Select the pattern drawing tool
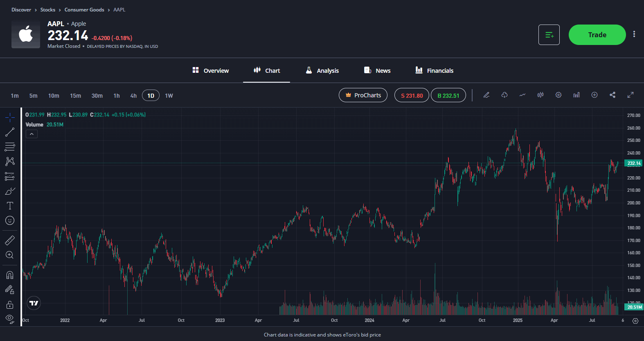This screenshot has height=341, width=644. [10, 162]
